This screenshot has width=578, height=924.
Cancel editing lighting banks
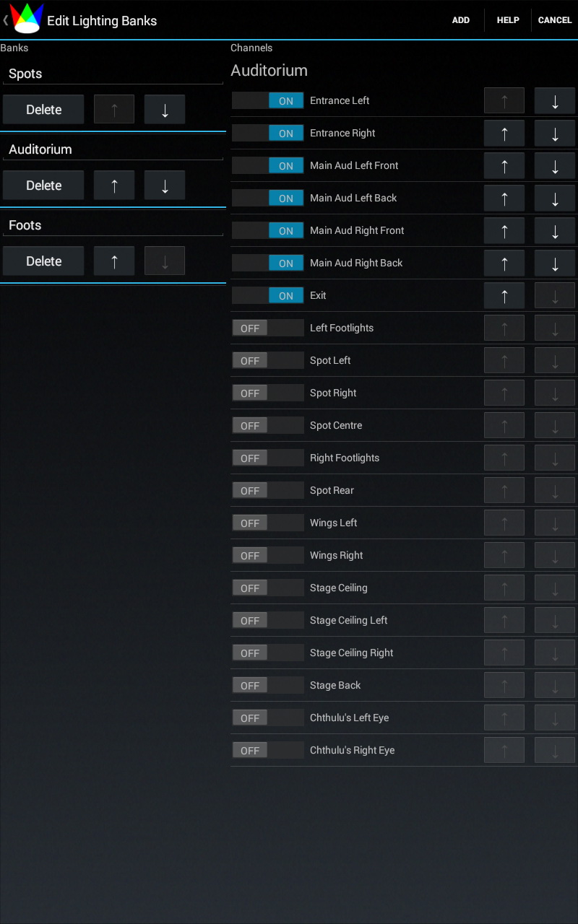tap(555, 19)
